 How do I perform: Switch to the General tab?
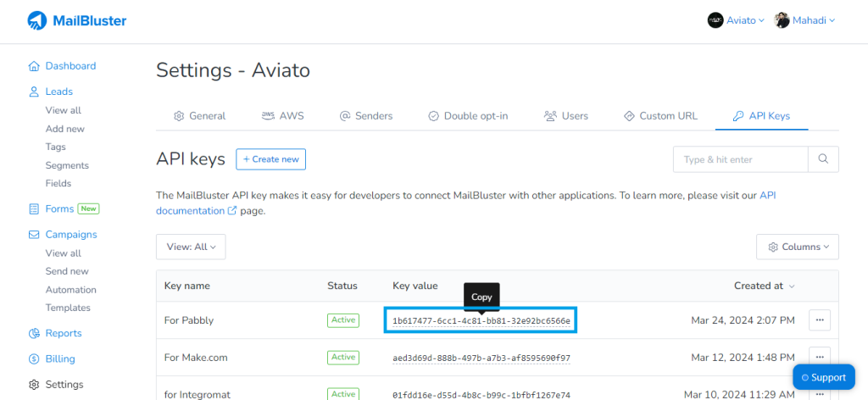200,116
